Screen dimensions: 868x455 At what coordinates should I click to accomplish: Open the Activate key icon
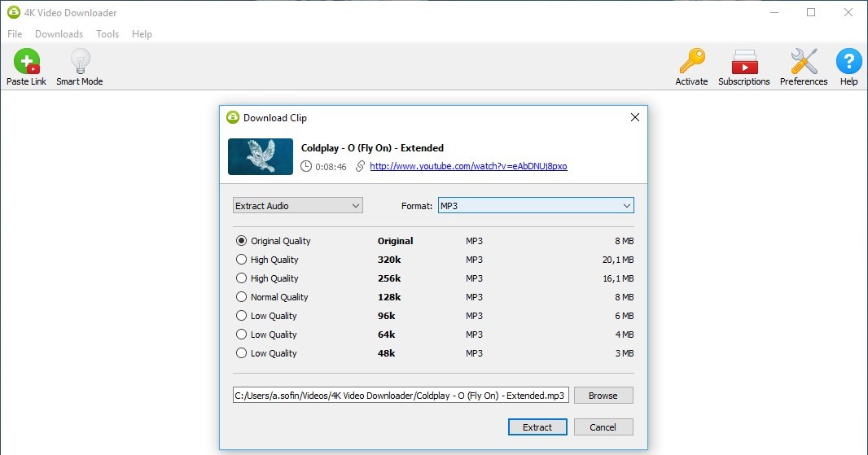692,61
